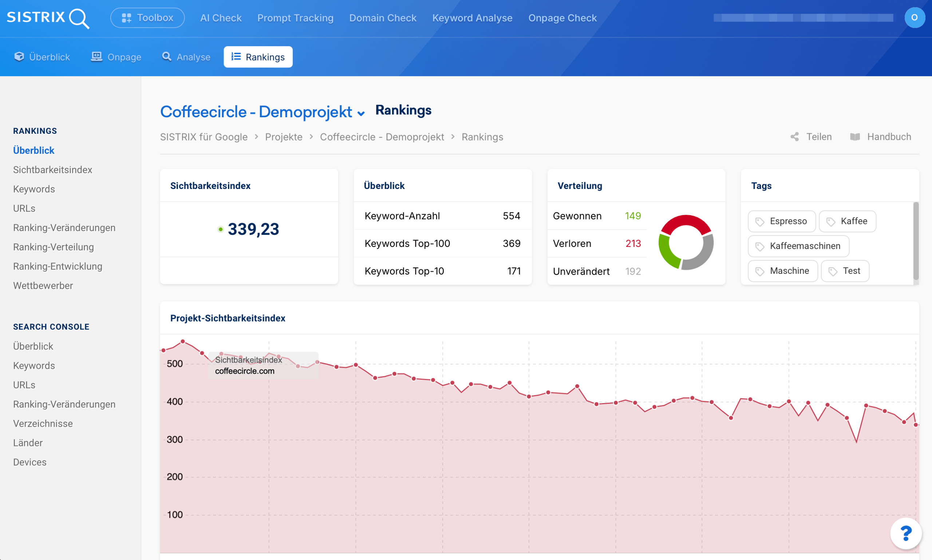This screenshot has width=932, height=560.
Task: Open Domain Check in top navigation
Action: tap(383, 18)
